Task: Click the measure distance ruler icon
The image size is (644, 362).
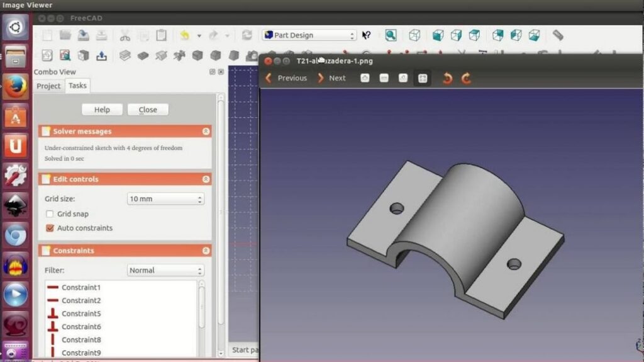Action: (x=557, y=35)
